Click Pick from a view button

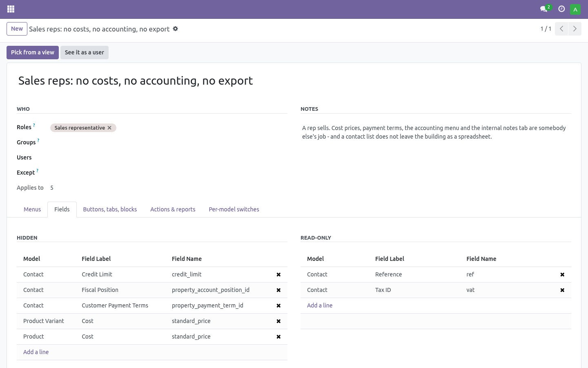(33, 52)
